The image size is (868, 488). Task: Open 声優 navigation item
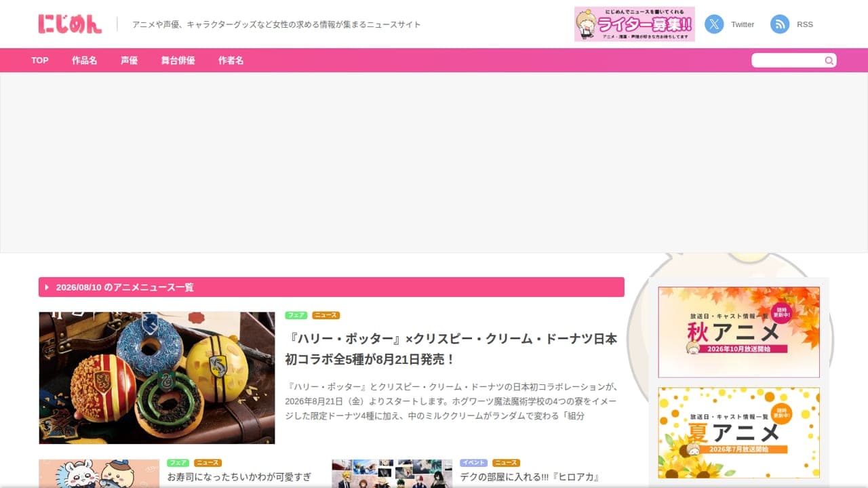point(129,60)
